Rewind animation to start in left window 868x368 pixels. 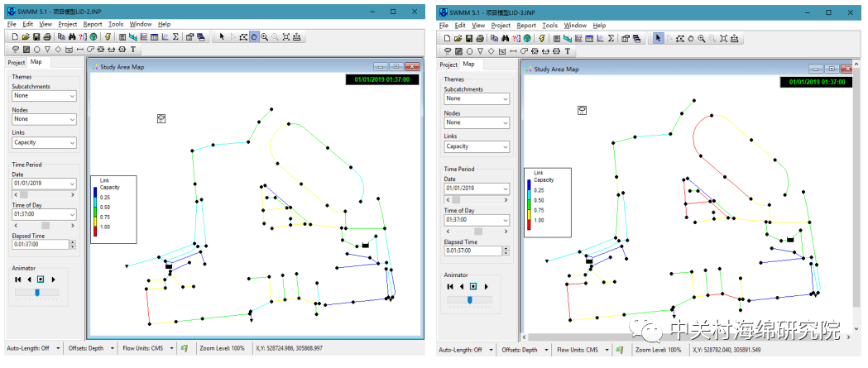[17, 280]
